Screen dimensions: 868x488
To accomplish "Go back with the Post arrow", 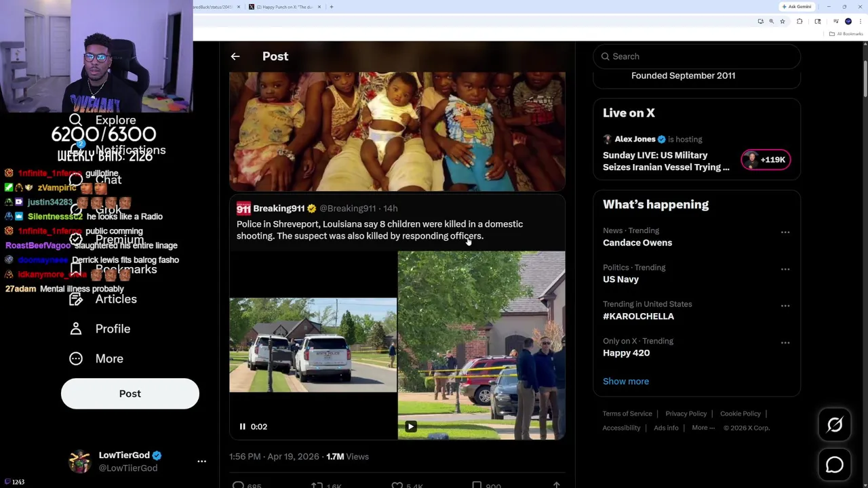I will pyautogui.click(x=235, y=56).
